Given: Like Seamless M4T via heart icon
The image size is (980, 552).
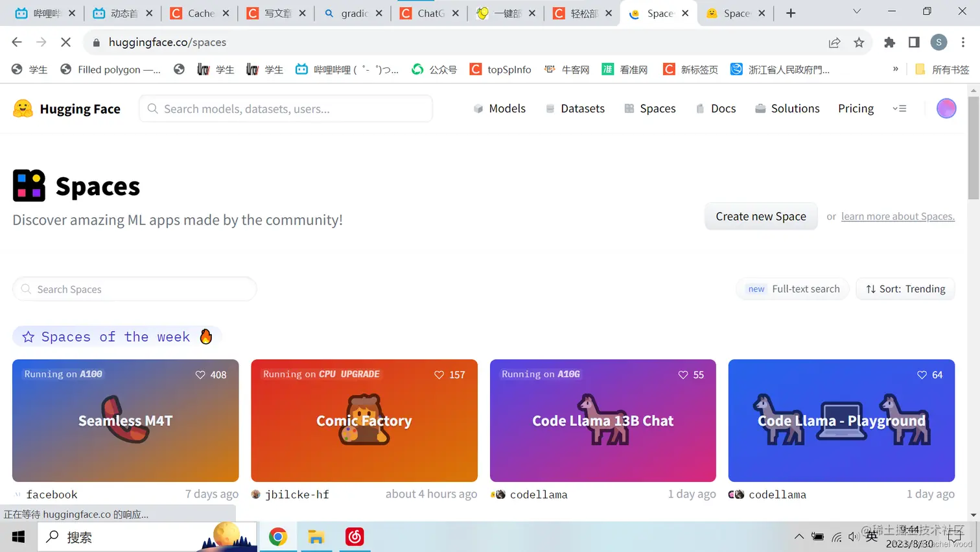Looking at the screenshot, I should 200,375.
